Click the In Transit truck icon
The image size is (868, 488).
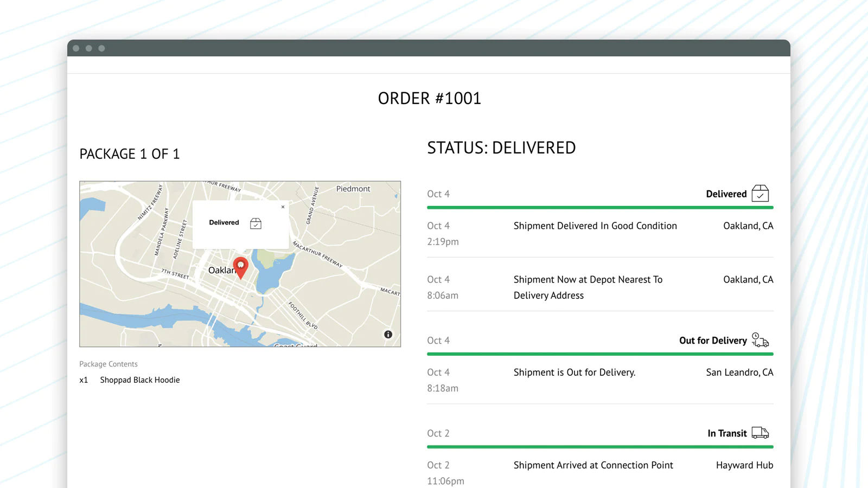pos(760,433)
